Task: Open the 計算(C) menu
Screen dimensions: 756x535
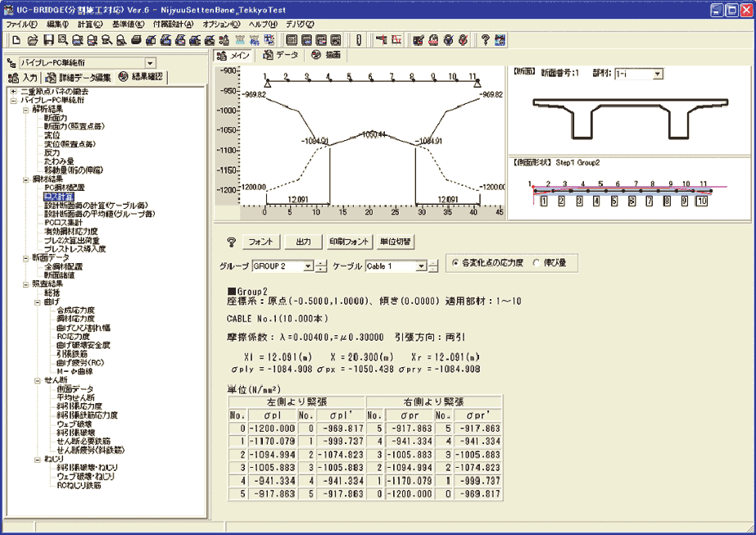Action: [90, 24]
